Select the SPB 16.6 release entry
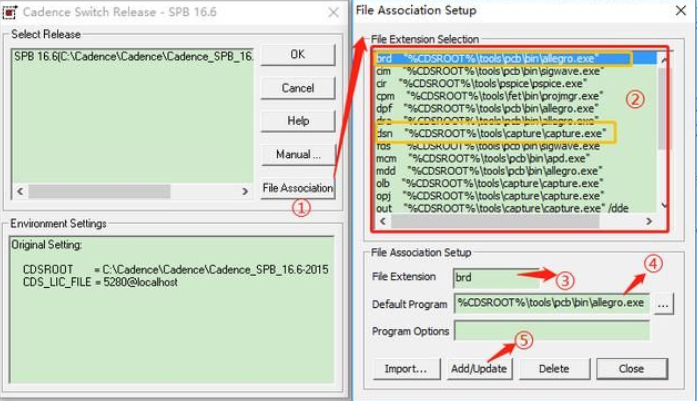Screen dimensions: 697x401 (x=133, y=56)
